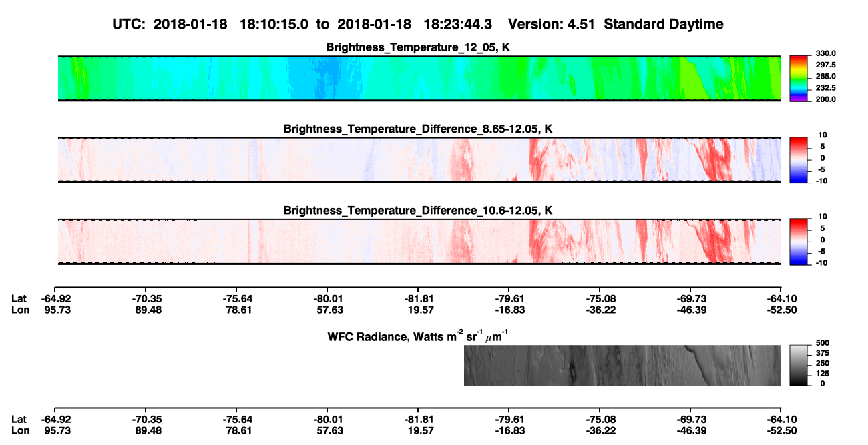Viewport: 868px width, 445px height.
Task: Click the Brightness_Temperature_Difference_10.6-12.05, K title
Action: (419, 210)
